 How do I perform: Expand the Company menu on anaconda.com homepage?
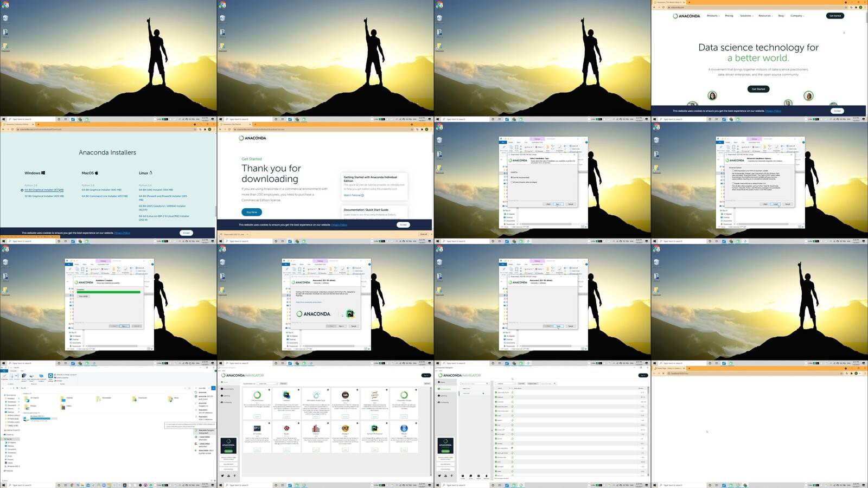pyautogui.click(x=797, y=16)
